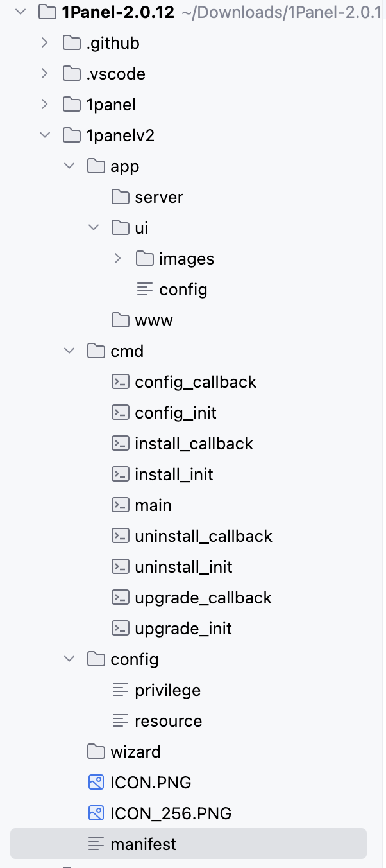Click the text file icon beside manifest

click(x=96, y=844)
